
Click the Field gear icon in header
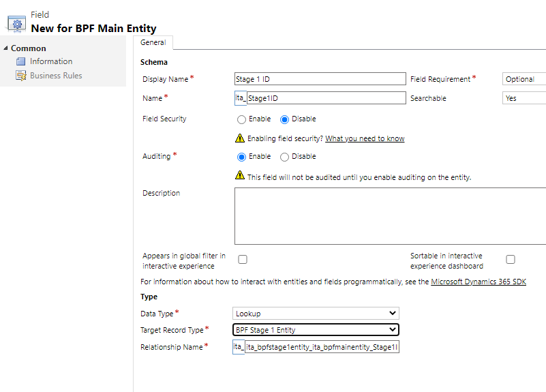click(x=17, y=25)
